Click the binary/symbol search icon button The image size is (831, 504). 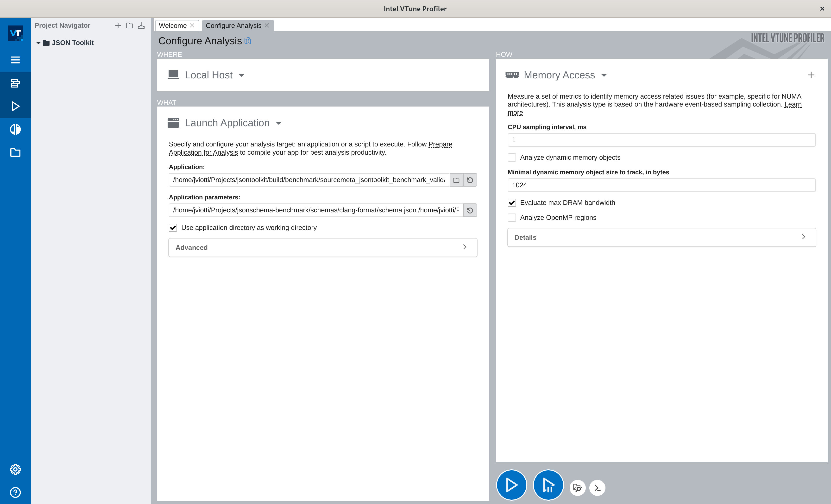tap(577, 488)
